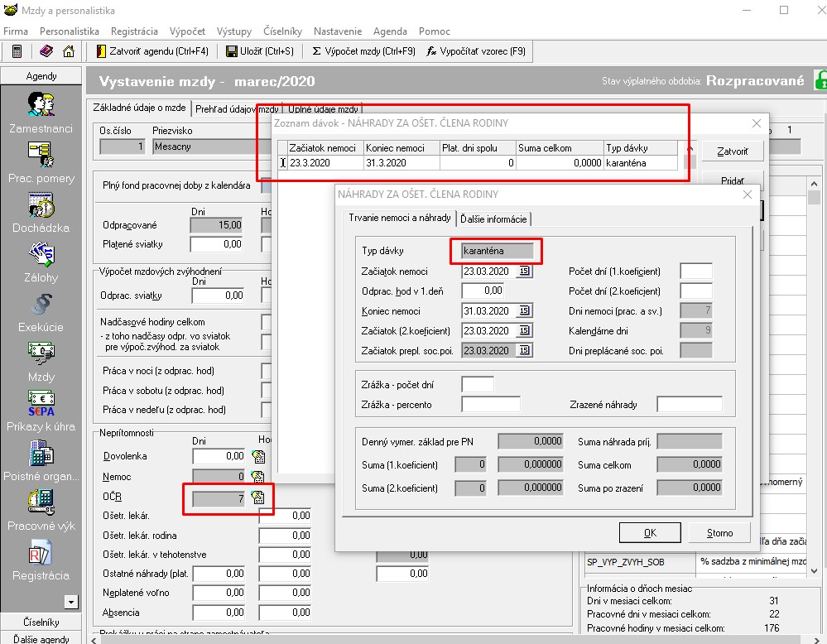Viewport: 827px width, 644px height.
Task: Click Priezvisko Mesacny field
Action: pyautogui.click(x=212, y=147)
